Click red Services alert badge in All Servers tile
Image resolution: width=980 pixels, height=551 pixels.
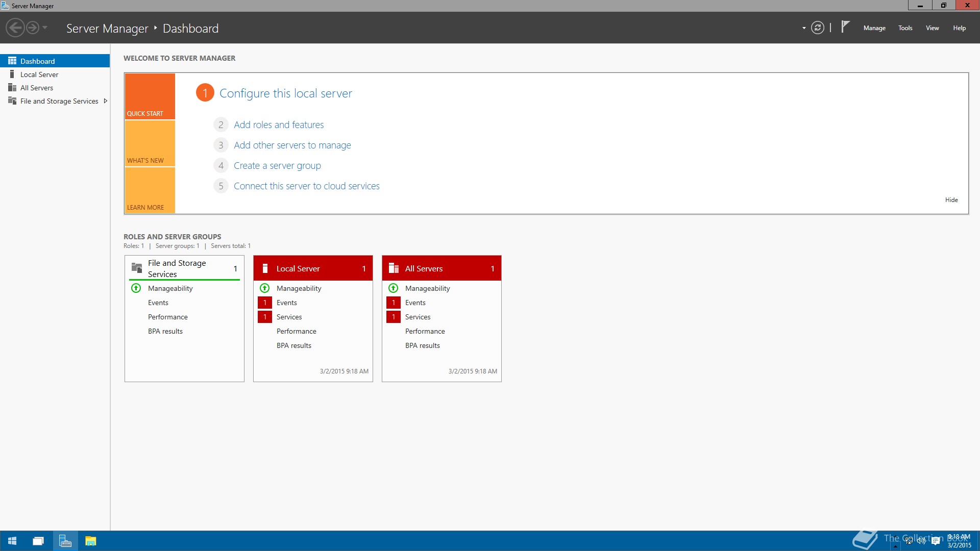coord(394,317)
